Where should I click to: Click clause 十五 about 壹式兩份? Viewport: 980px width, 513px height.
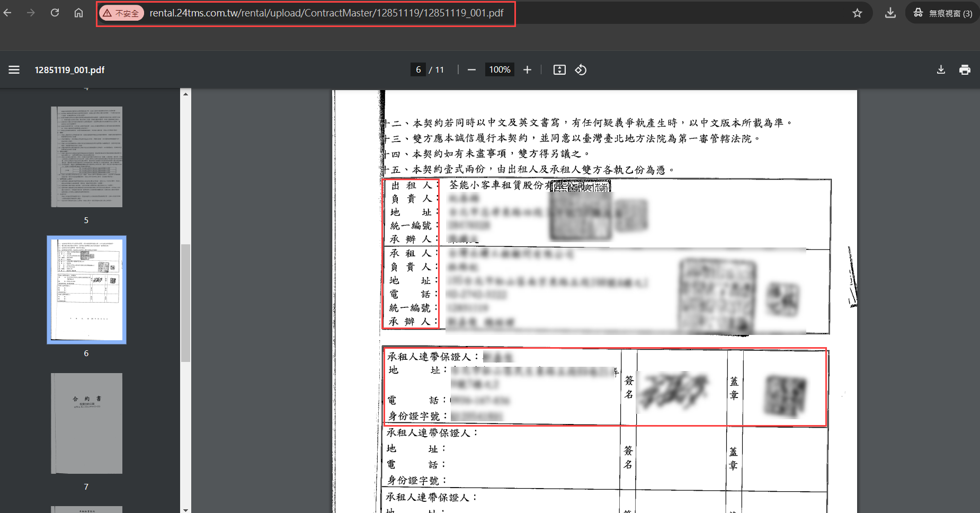pos(529,170)
